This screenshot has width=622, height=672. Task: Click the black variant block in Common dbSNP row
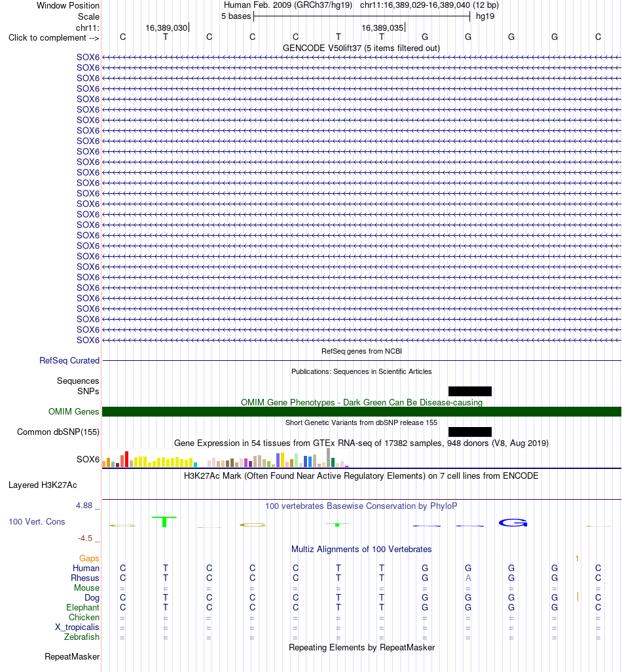tap(470, 432)
